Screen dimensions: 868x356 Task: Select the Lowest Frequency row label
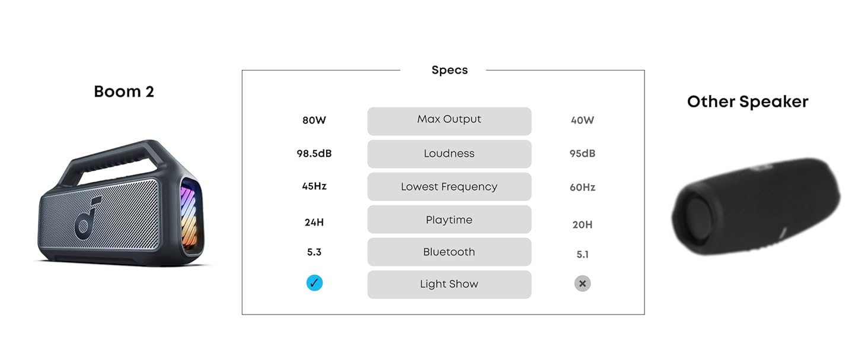(449, 187)
